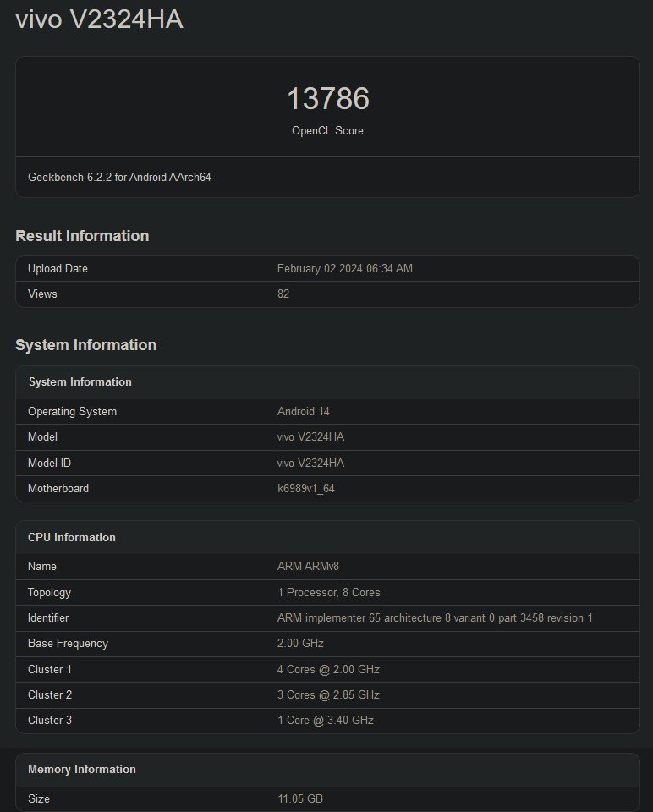Click the Cluster 3 label

coord(50,720)
